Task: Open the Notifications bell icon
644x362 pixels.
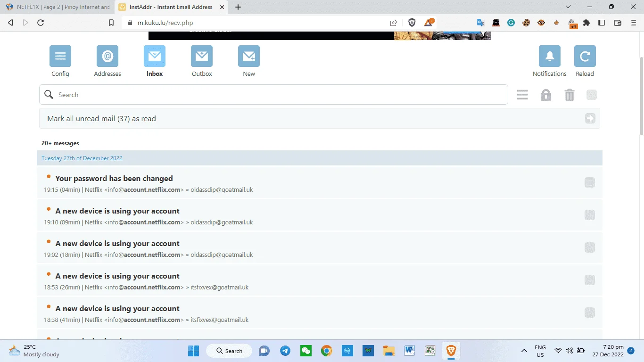Action: 550,56
